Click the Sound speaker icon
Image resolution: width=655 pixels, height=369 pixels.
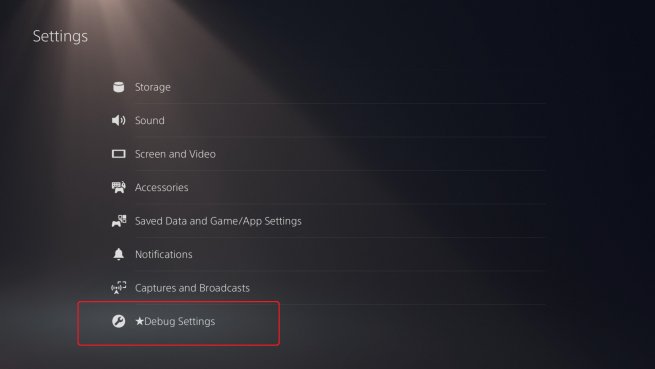coord(119,120)
